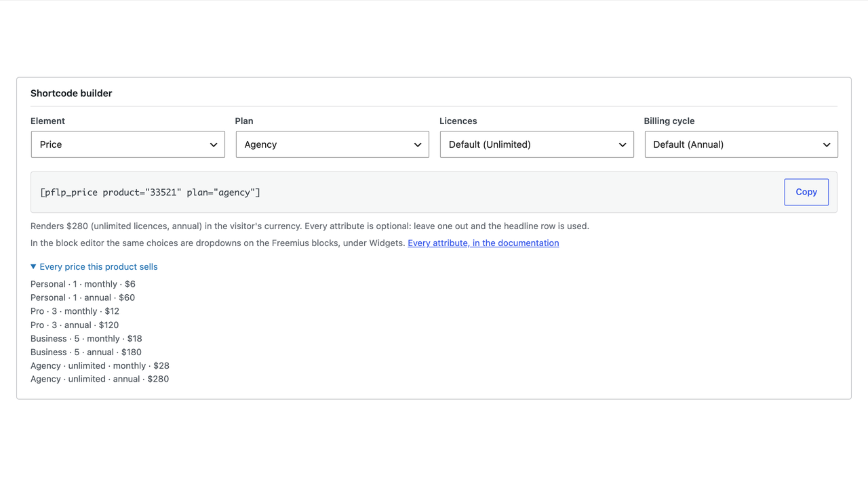Click the 'Renders $280' description sentence
The image size is (868, 488).
pos(310,226)
